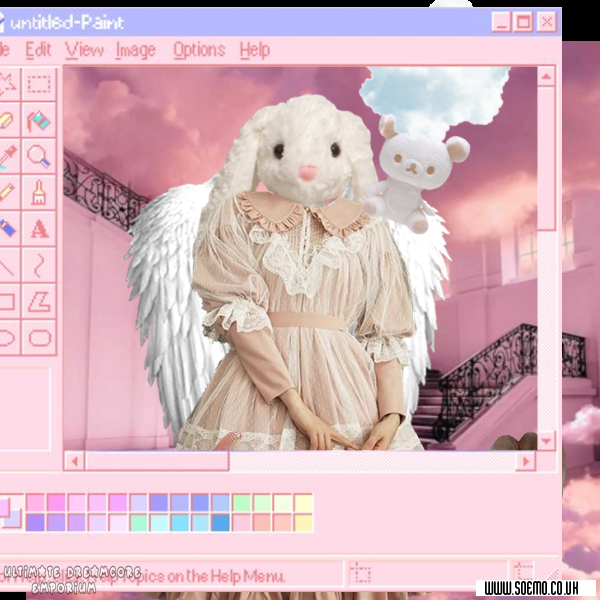Open the Help menu

[254, 49]
